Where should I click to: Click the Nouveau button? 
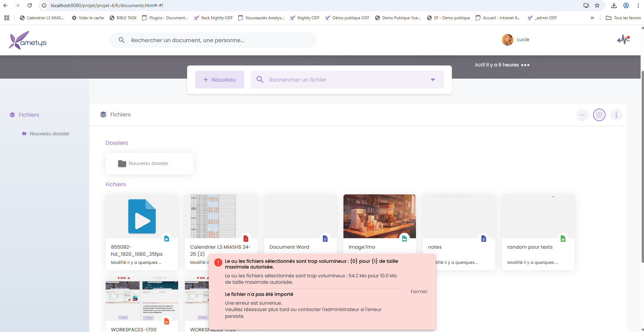[x=219, y=80]
